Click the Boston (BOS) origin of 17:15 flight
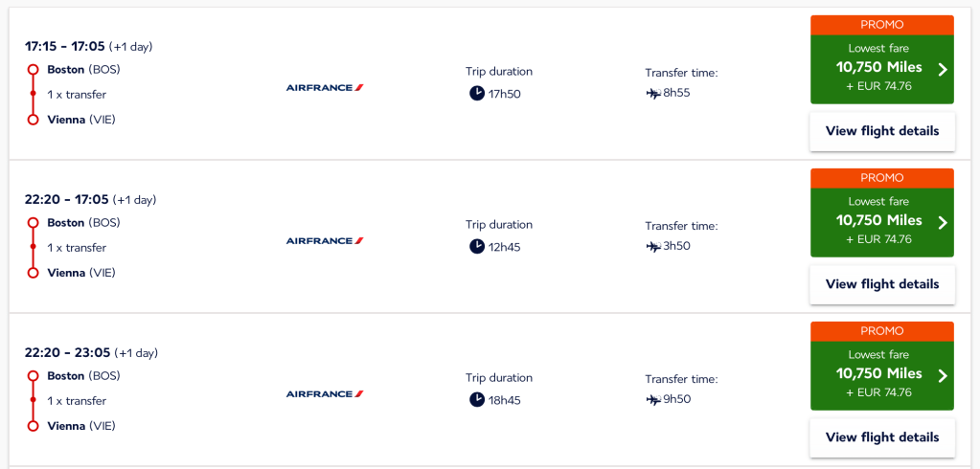Screen dimensions: 980x469 coord(83,69)
